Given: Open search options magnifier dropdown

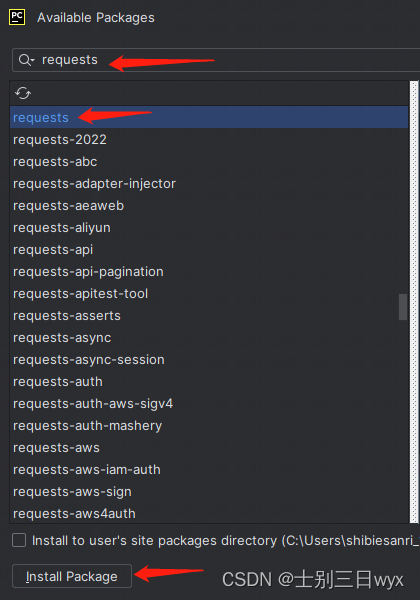Looking at the screenshot, I should click(x=26, y=60).
